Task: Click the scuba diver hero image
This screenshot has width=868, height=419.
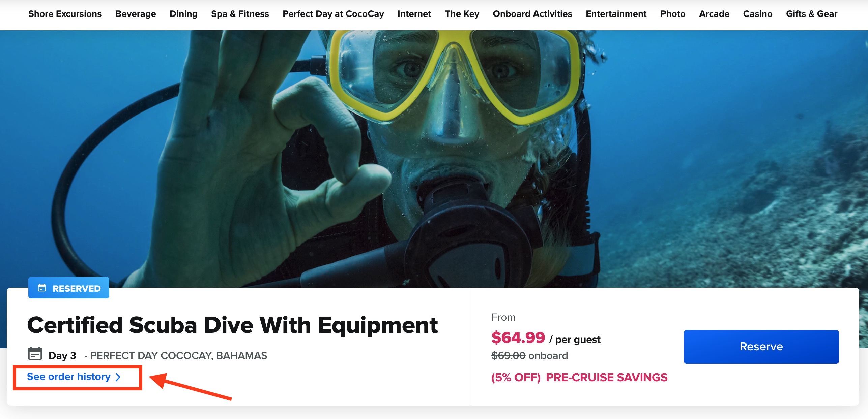Action: 434,158
